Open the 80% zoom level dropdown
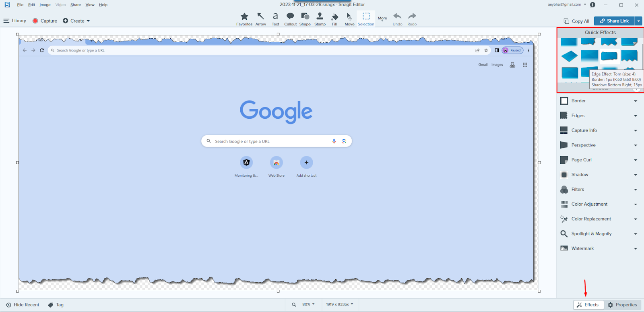The height and width of the screenshot is (312, 644). (309, 304)
